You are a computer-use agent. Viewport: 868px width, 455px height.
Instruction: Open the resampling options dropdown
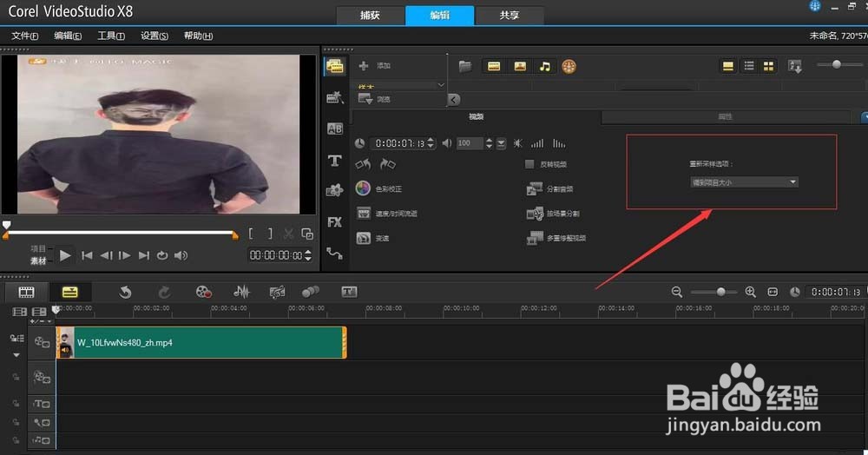[744, 182]
